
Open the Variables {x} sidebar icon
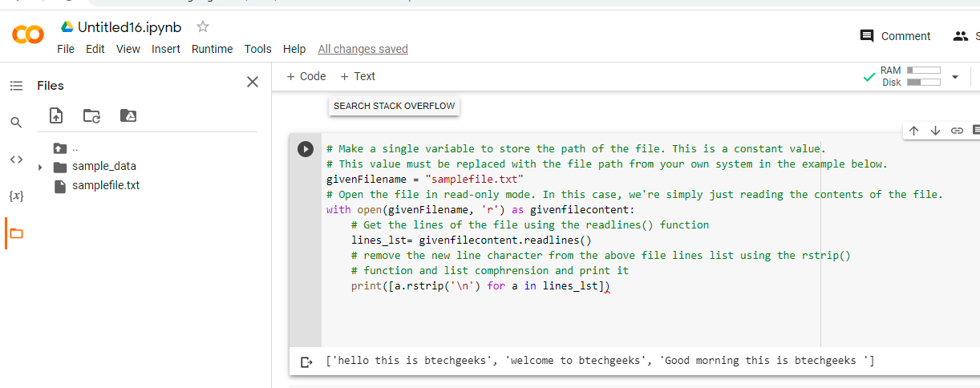tap(16, 196)
